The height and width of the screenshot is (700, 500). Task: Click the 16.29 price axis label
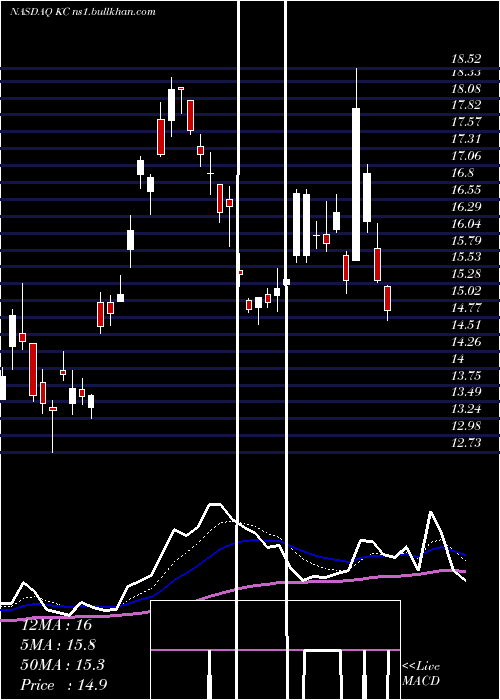(466, 207)
